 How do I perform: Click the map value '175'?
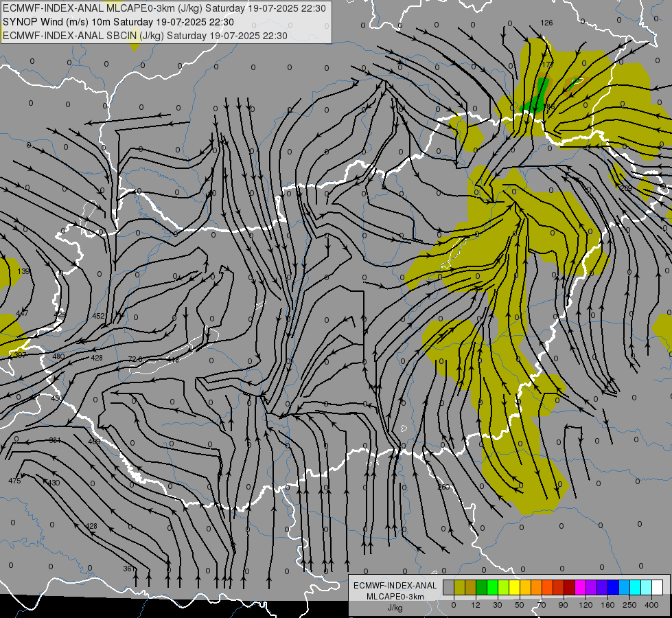pos(547,65)
